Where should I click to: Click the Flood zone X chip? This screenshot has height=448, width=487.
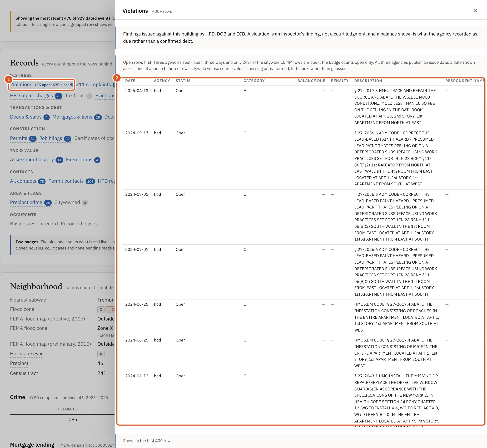tap(101, 310)
